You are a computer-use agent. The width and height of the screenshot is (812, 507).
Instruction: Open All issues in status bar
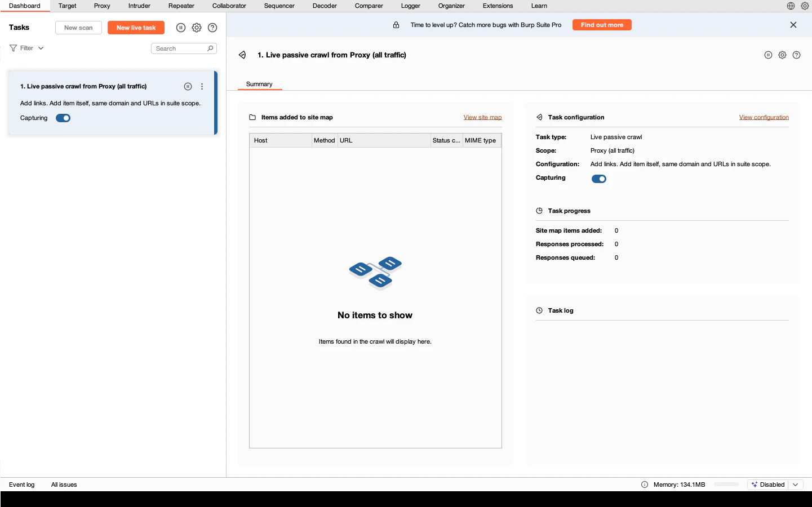64,484
